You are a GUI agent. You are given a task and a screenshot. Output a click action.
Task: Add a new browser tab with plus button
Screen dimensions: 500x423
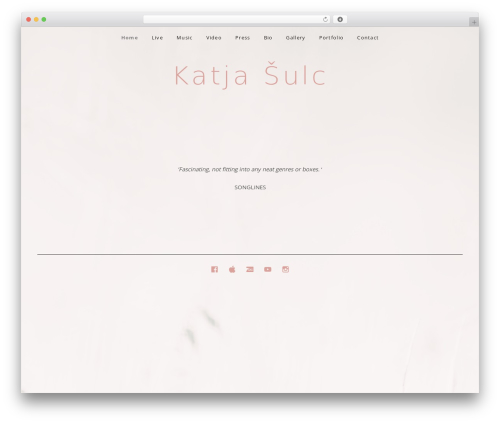click(474, 22)
